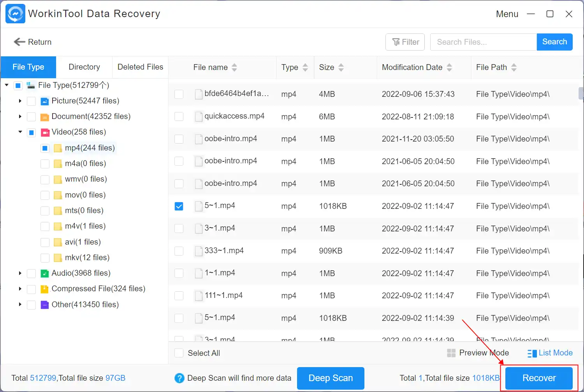Click the blue Search button
584x392 pixels.
554,42
